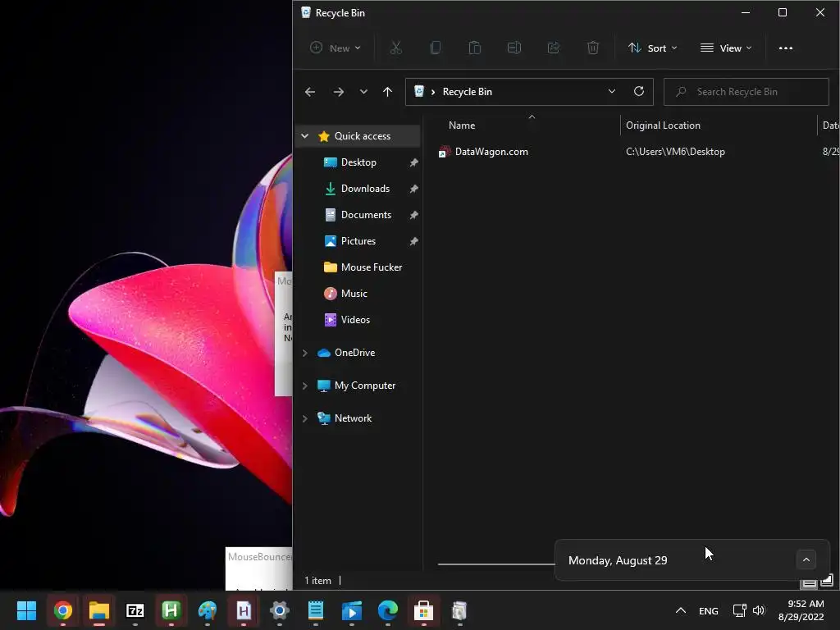
Task: Select OneDrive in navigation pane
Action: tap(354, 353)
